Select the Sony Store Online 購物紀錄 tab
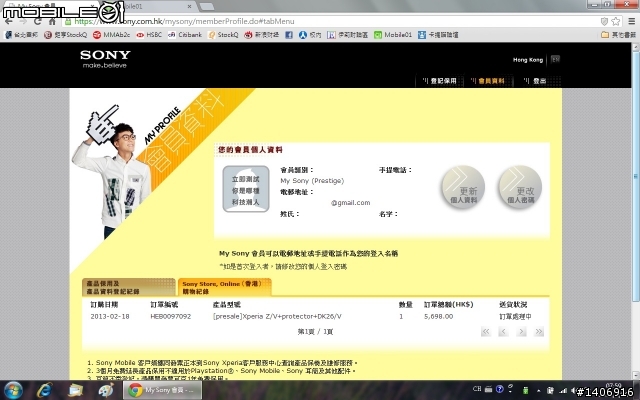640x400 pixels. click(224, 287)
